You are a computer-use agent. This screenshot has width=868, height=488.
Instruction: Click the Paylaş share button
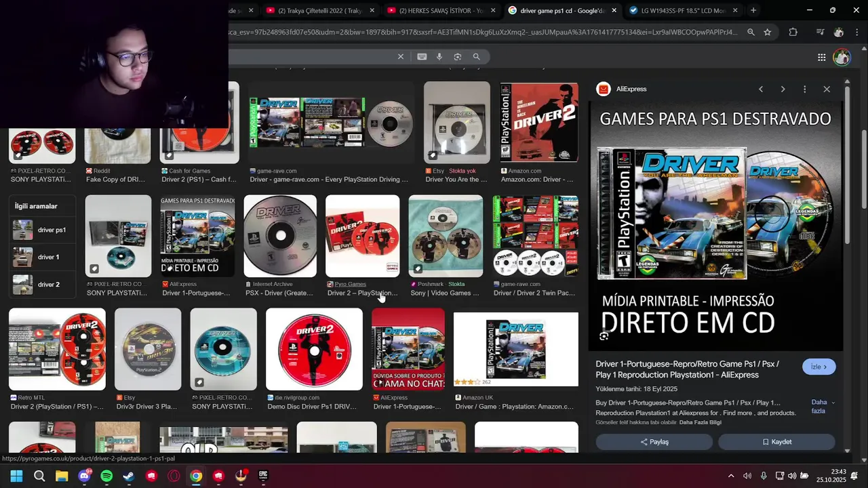pyautogui.click(x=654, y=442)
